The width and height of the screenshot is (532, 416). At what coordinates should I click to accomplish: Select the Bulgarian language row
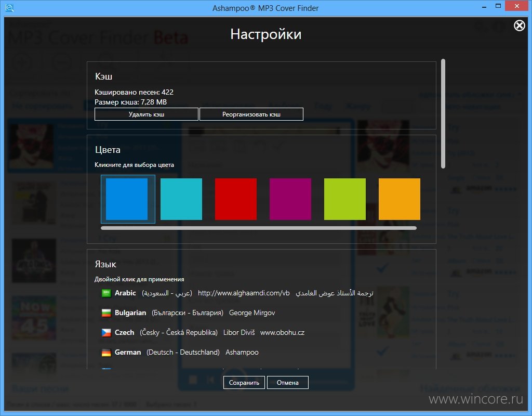[x=188, y=313]
